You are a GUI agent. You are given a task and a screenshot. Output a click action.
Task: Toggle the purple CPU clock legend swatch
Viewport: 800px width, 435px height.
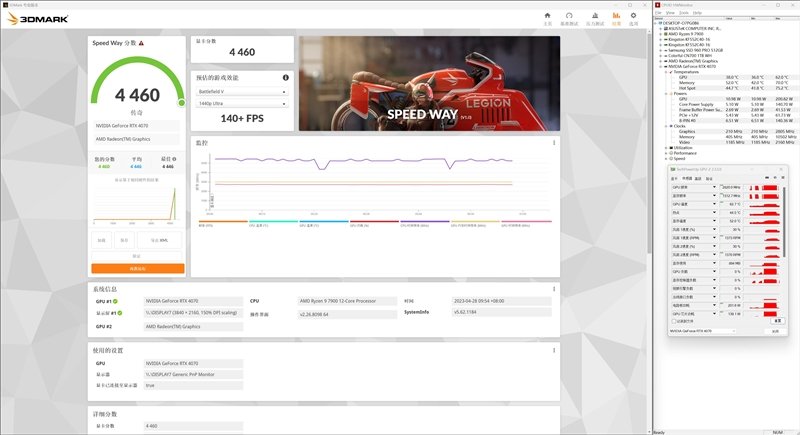(424, 221)
